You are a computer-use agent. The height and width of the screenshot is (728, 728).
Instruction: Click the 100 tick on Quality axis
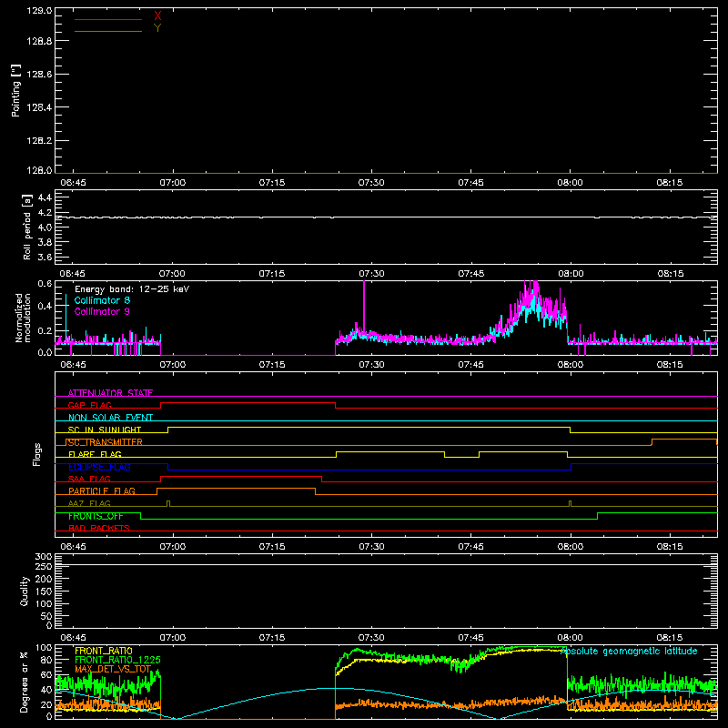tap(43, 604)
